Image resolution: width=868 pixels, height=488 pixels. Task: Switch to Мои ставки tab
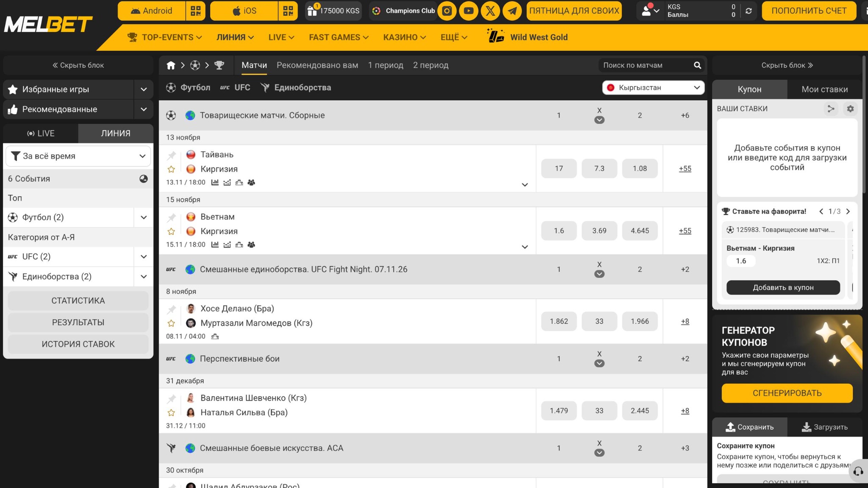coord(824,89)
